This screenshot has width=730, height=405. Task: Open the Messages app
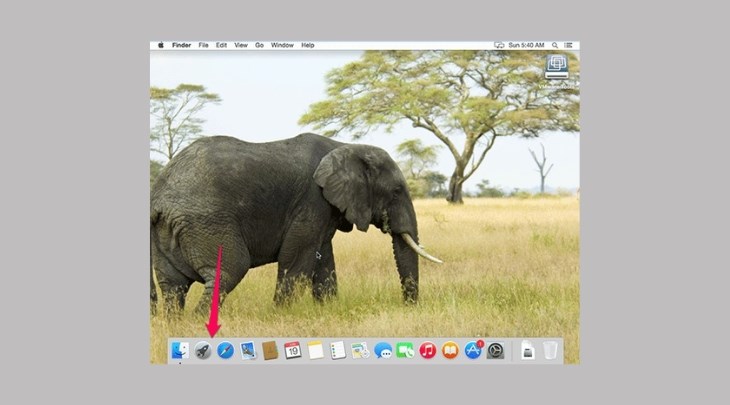point(383,351)
